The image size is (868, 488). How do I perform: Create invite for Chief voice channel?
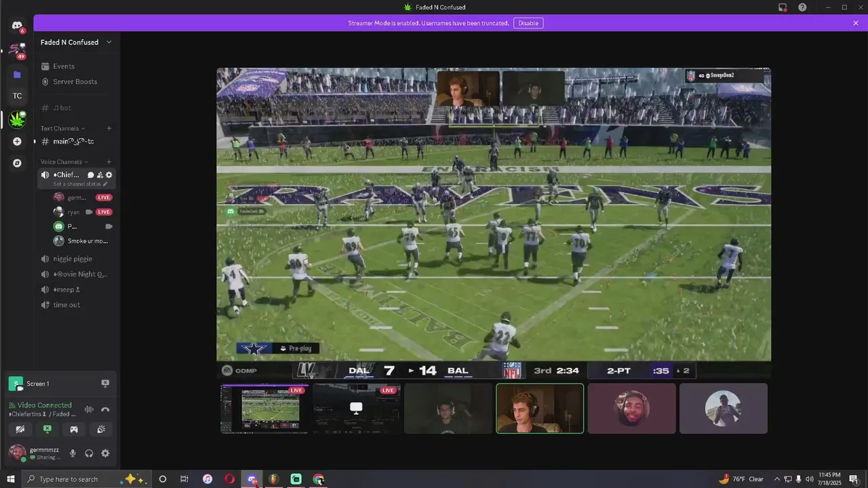[x=100, y=175]
